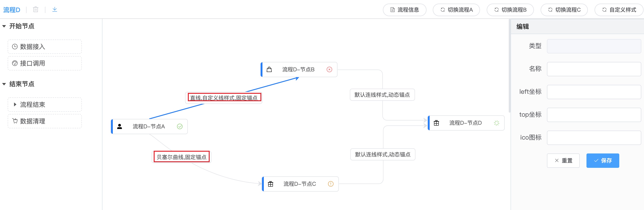Open the 流程信息 button

404,10
